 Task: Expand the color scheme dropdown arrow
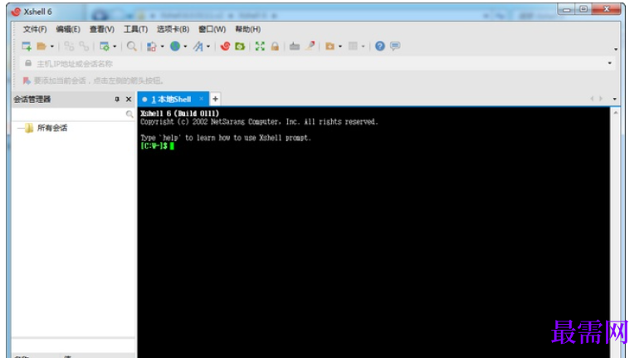[162, 47]
